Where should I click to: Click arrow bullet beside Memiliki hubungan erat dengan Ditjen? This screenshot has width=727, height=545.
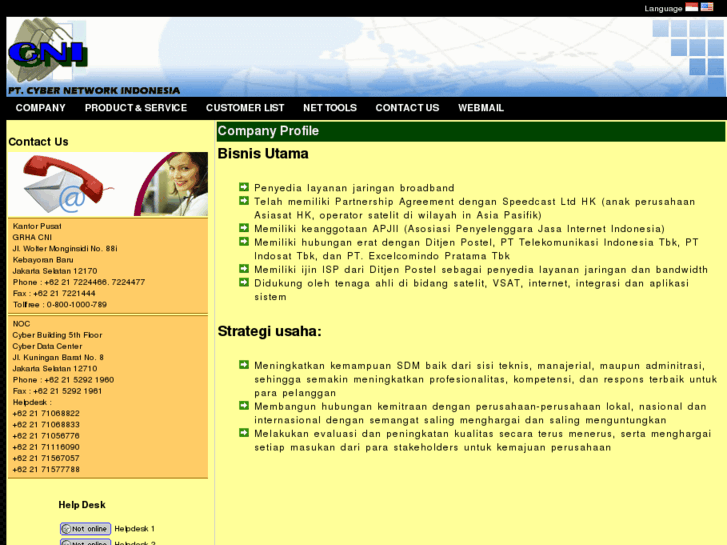coord(244,241)
